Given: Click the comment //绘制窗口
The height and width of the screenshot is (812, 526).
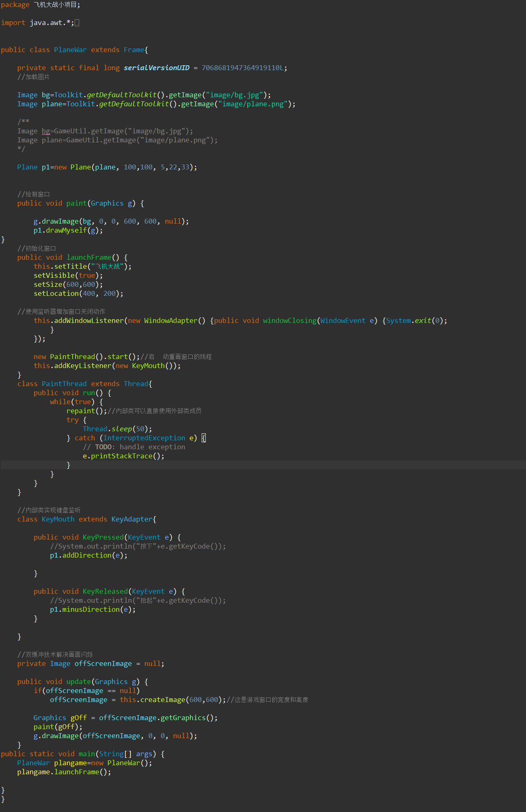Looking at the screenshot, I should pyautogui.click(x=34, y=194).
